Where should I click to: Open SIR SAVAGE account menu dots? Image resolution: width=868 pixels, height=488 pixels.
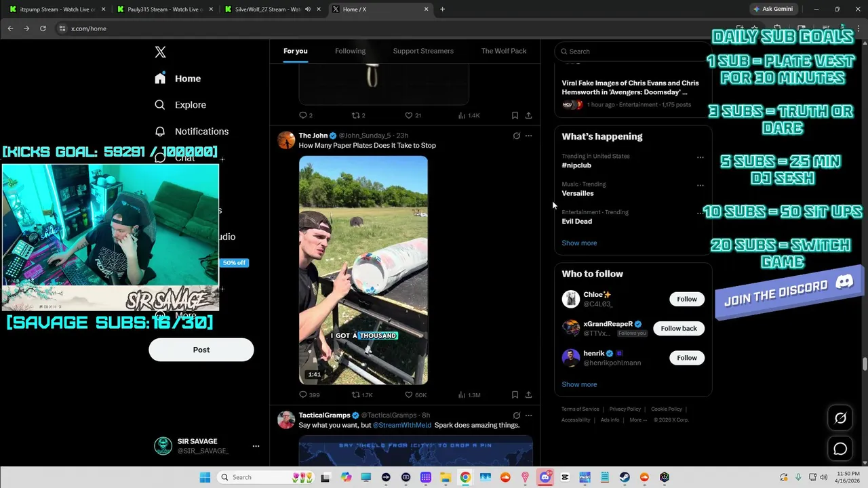[256, 446]
